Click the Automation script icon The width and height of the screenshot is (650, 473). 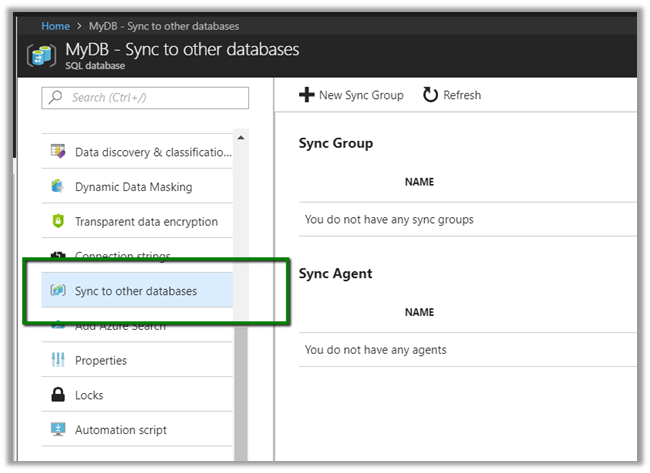click(57, 430)
